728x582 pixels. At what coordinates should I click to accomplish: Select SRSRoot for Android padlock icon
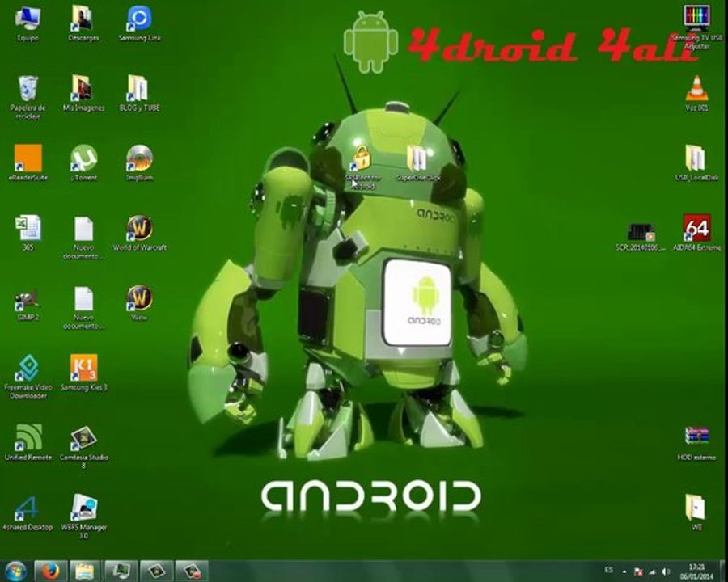[362, 167]
